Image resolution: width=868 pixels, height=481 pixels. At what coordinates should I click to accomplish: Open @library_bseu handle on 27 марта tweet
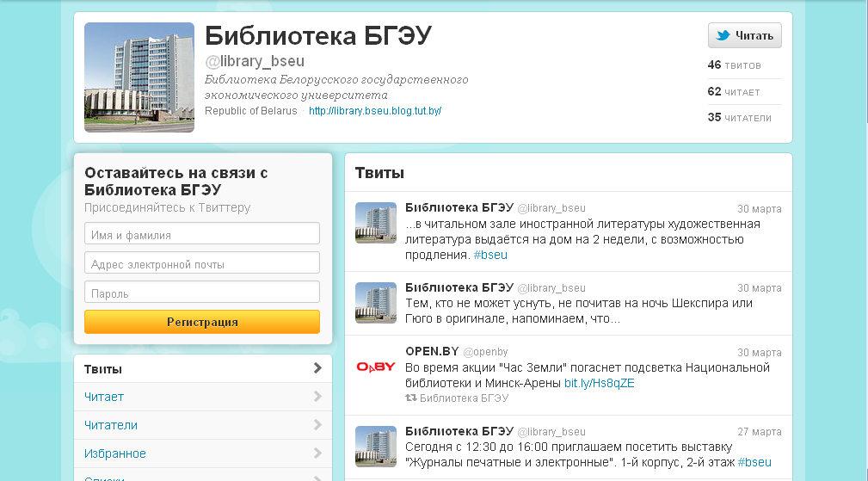551,432
